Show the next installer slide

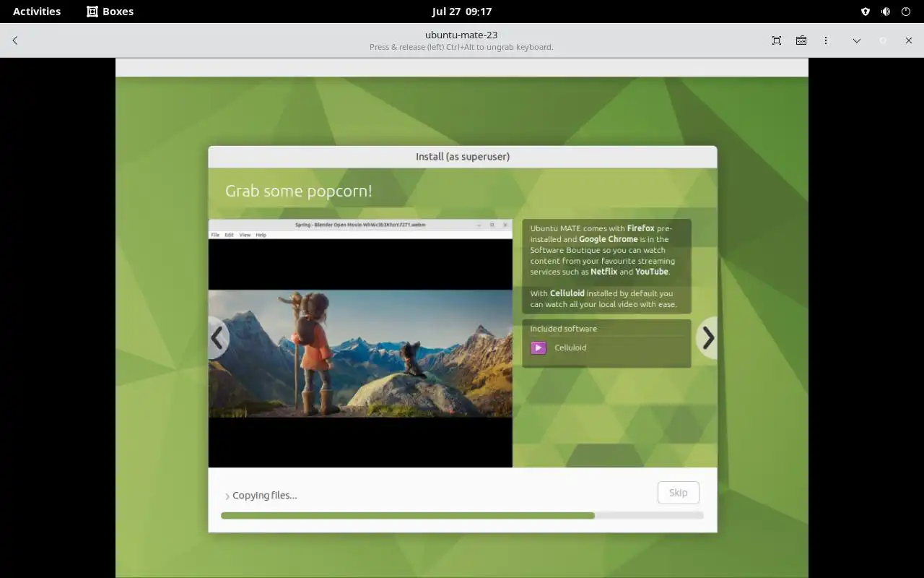click(x=707, y=337)
